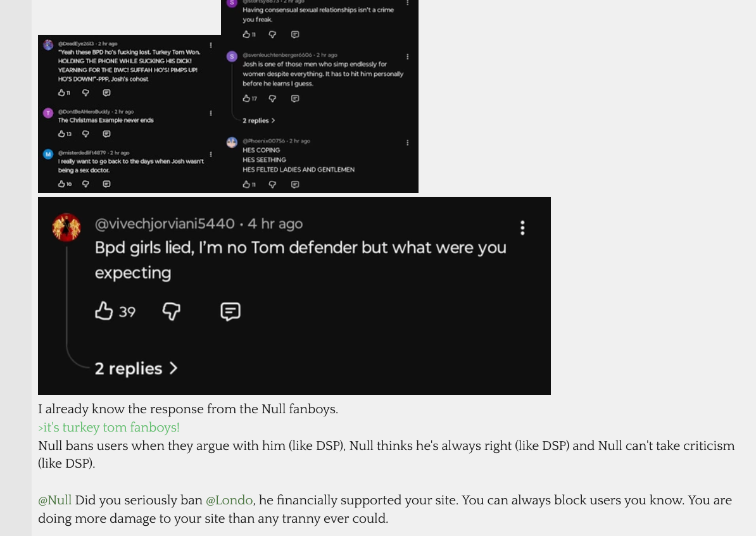Like the "HES COPING" comment by Phoenix00756
Image resolution: width=756 pixels, height=536 pixels.
[x=246, y=185]
